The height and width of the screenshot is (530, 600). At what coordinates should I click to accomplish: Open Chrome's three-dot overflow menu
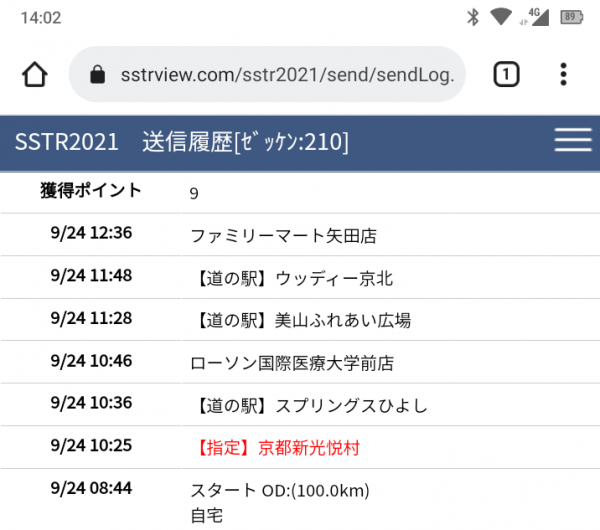tap(564, 75)
